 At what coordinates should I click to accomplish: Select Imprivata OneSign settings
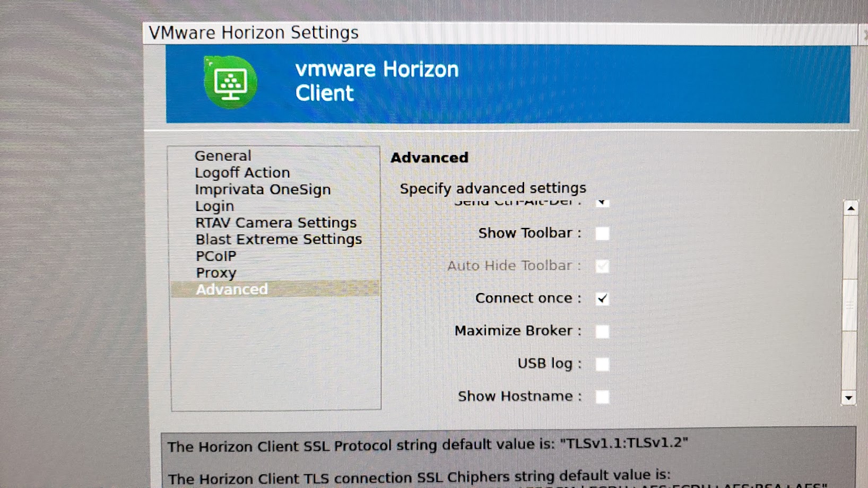click(x=263, y=189)
